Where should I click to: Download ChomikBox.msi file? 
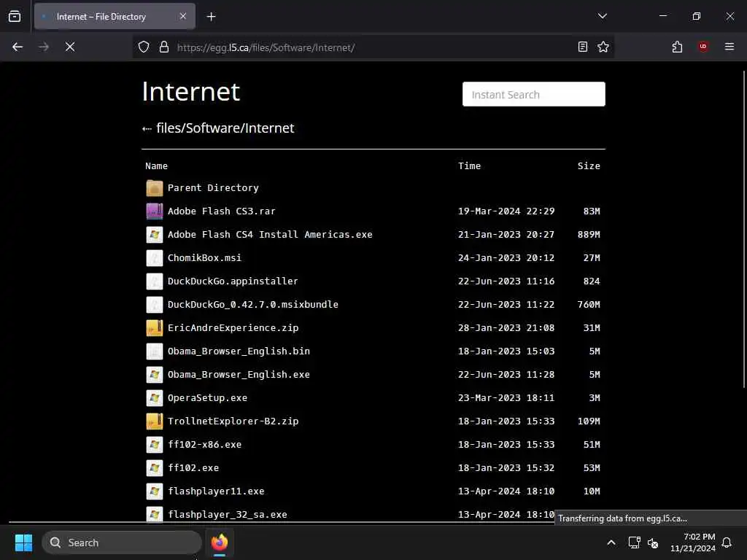point(204,257)
